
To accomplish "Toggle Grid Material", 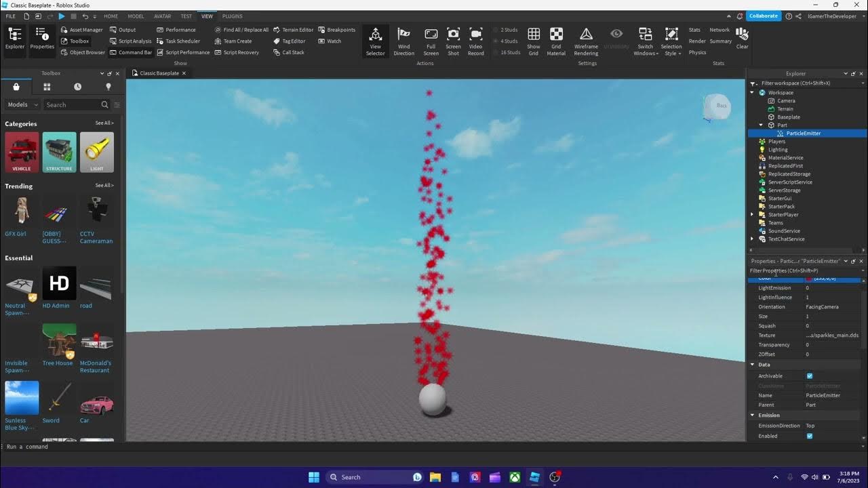I will click(556, 41).
